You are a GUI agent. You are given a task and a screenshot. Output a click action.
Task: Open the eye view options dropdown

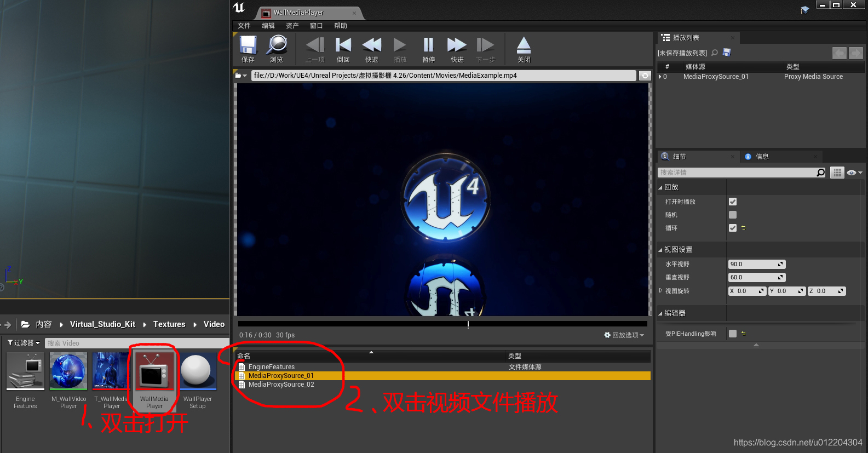pos(854,173)
